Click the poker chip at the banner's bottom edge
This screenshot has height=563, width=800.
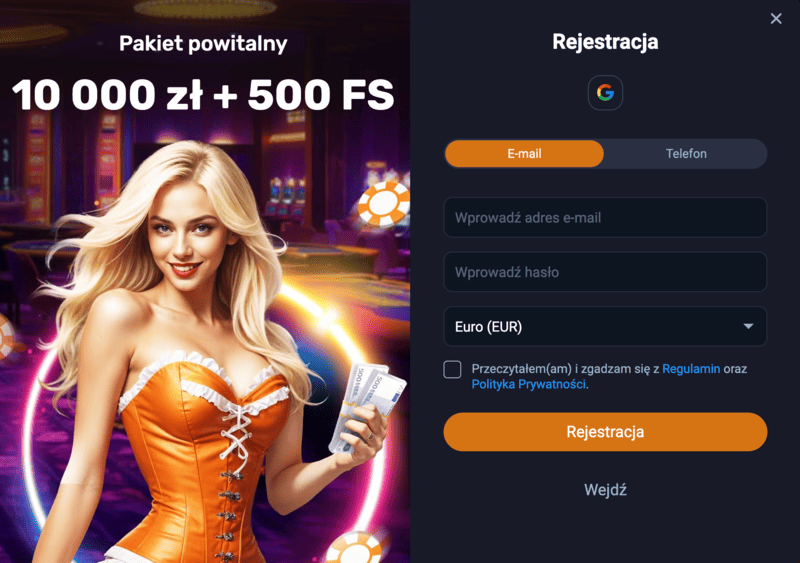click(353, 548)
